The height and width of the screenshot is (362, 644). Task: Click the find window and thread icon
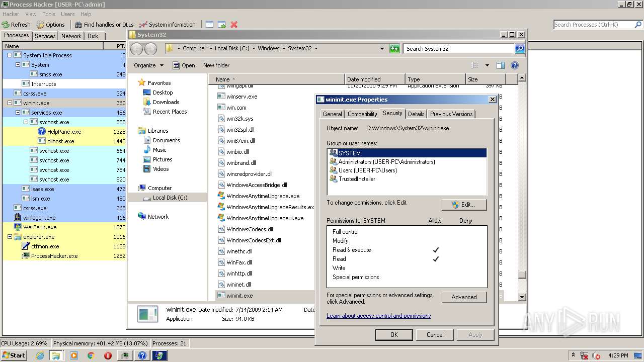(x=221, y=24)
